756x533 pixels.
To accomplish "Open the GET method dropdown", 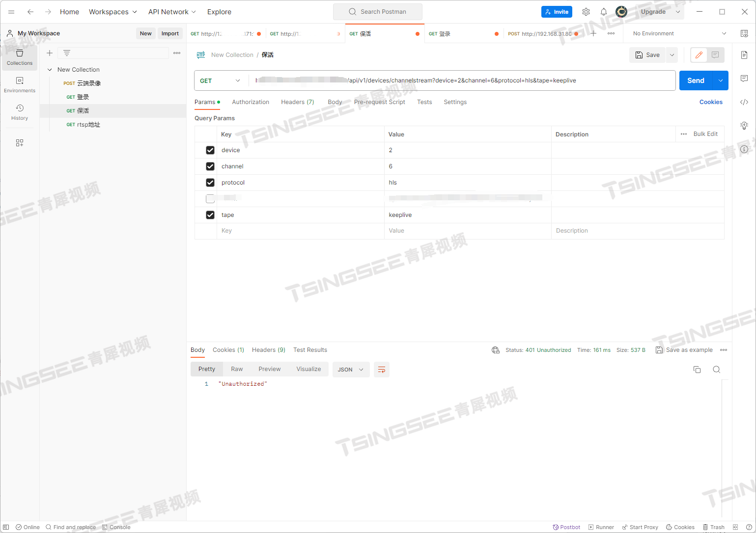I will click(x=221, y=80).
